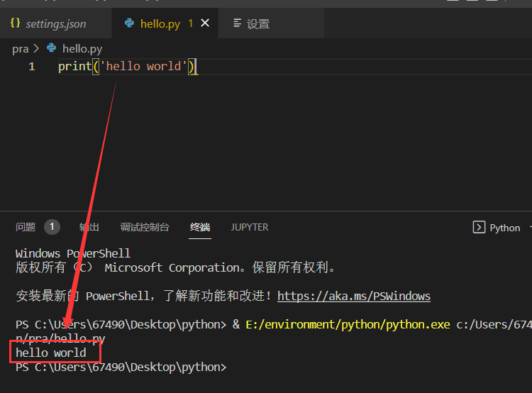Close the hello.py tab
The height and width of the screenshot is (393, 532).
tap(205, 23)
